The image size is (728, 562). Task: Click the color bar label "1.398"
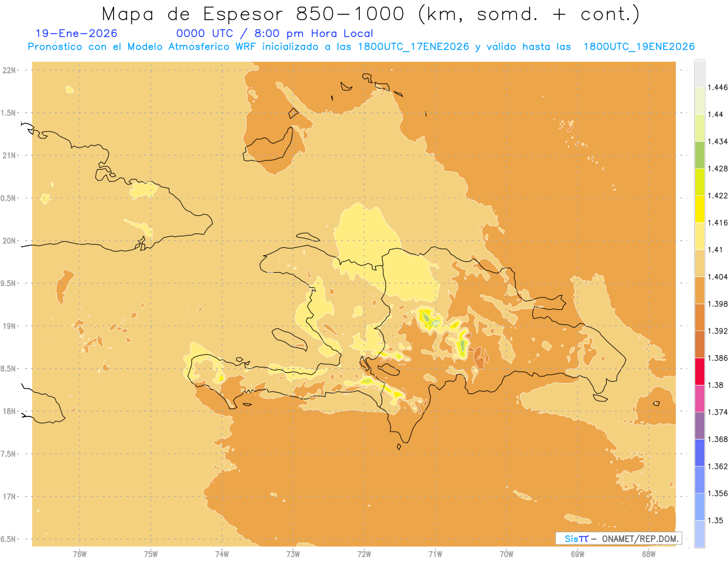coord(717,304)
